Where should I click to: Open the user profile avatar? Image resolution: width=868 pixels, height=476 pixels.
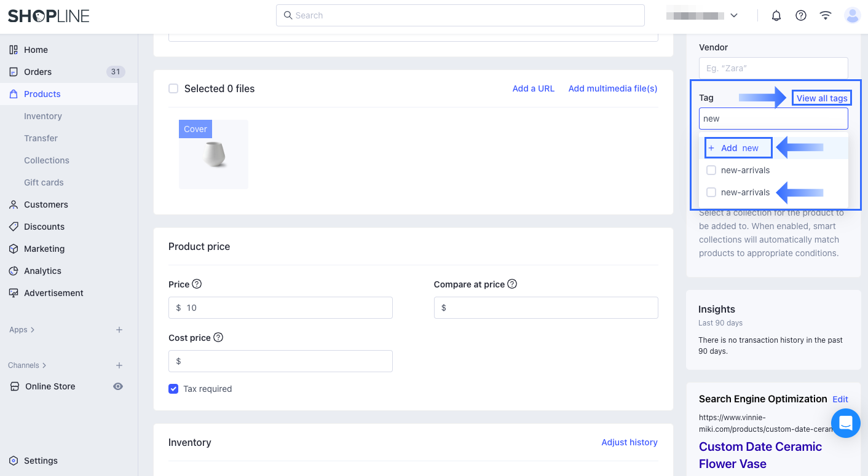pos(853,16)
